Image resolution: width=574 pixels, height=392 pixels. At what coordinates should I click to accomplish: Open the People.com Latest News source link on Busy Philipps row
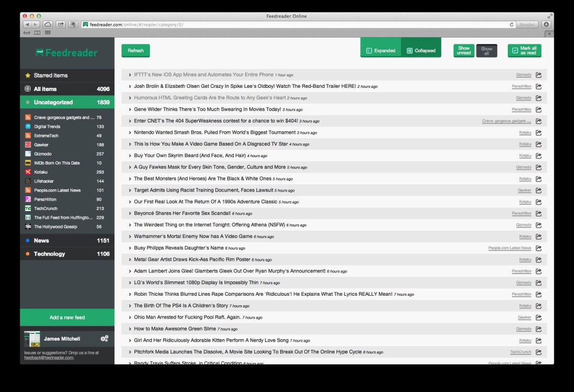click(509, 248)
